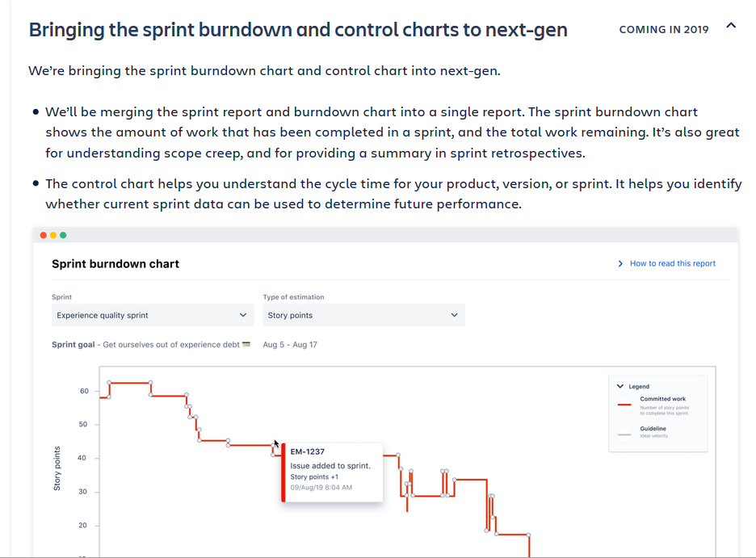Click the green maximize window dot
Viewport: 756px width, 558px height.
tap(63, 235)
